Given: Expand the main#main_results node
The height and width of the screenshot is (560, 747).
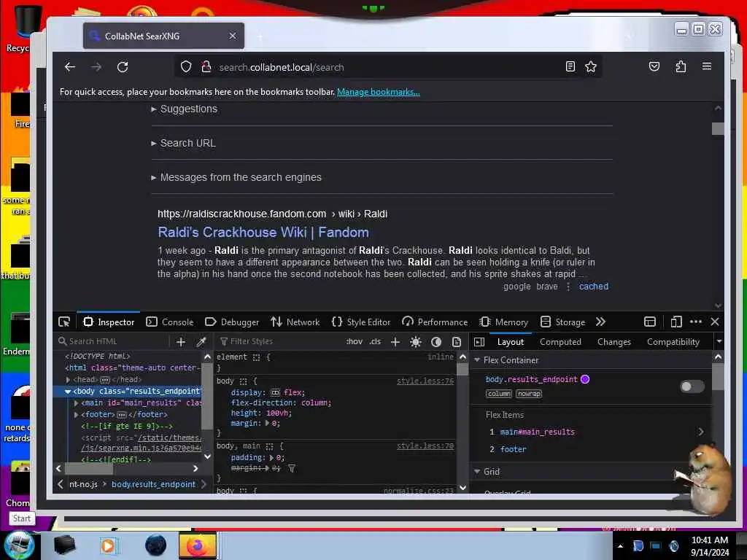Looking at the screenshot, I should point(76,402).
